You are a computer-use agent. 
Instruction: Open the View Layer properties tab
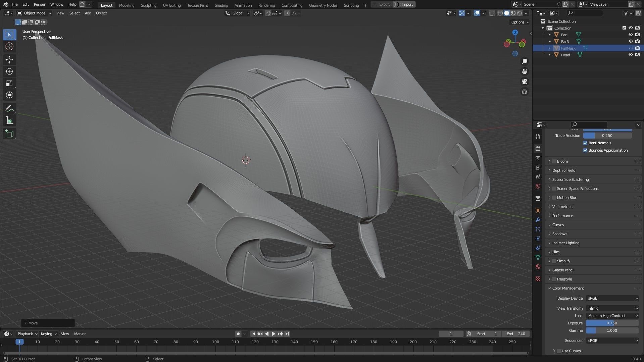pos(538,167)
